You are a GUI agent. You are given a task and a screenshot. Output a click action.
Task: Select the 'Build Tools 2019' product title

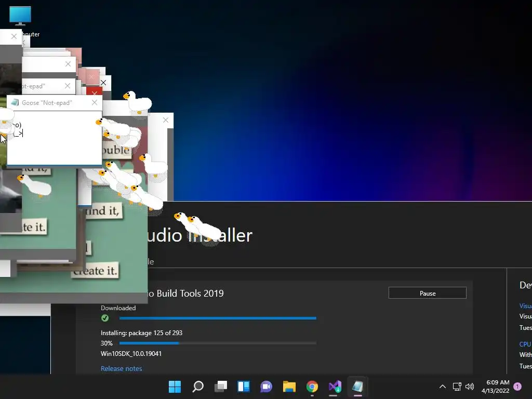[x=190, y=293]
